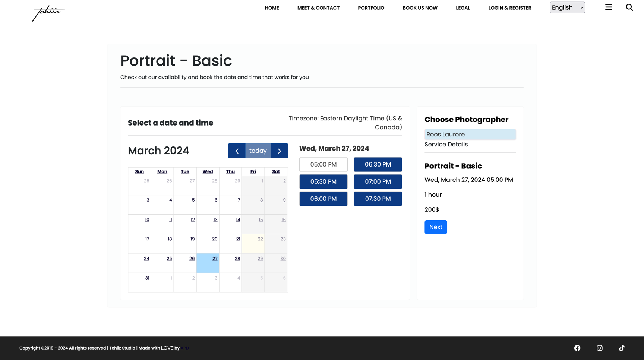Click the Tchiiz logo
This screenshot has width=644, height=360.
click(x=48, y=13)
